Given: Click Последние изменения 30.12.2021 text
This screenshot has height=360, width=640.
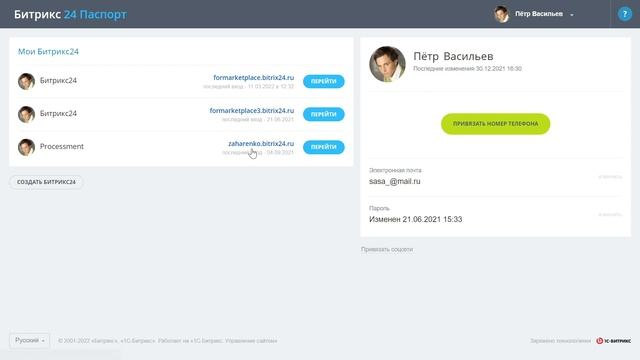Looking at the screenshot, I should tap(467, 69).
